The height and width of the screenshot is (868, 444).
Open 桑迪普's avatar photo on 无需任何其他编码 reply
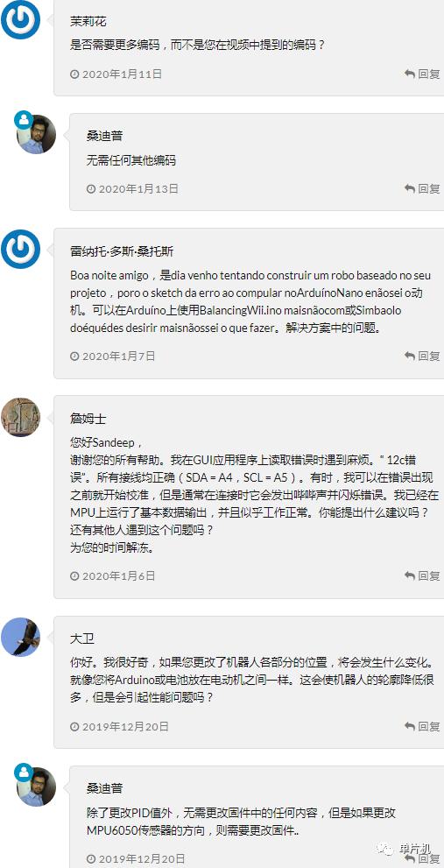click(37, 135)
